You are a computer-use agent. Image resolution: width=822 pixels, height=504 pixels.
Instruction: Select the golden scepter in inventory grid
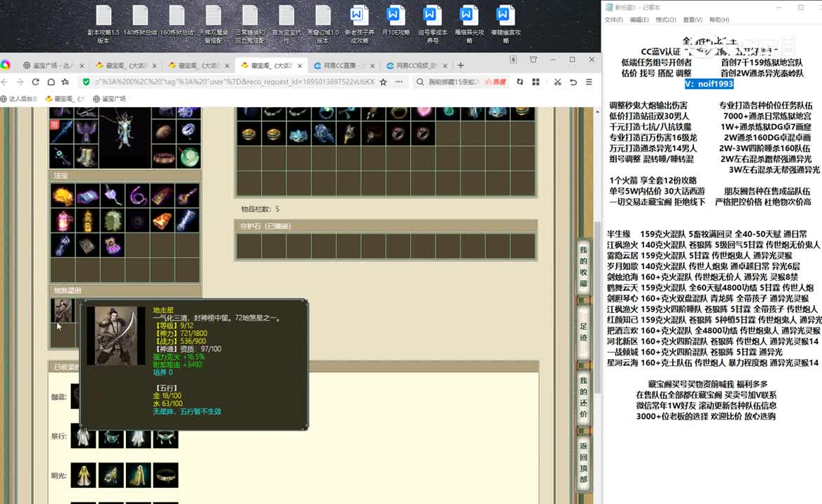coord(349,134)
